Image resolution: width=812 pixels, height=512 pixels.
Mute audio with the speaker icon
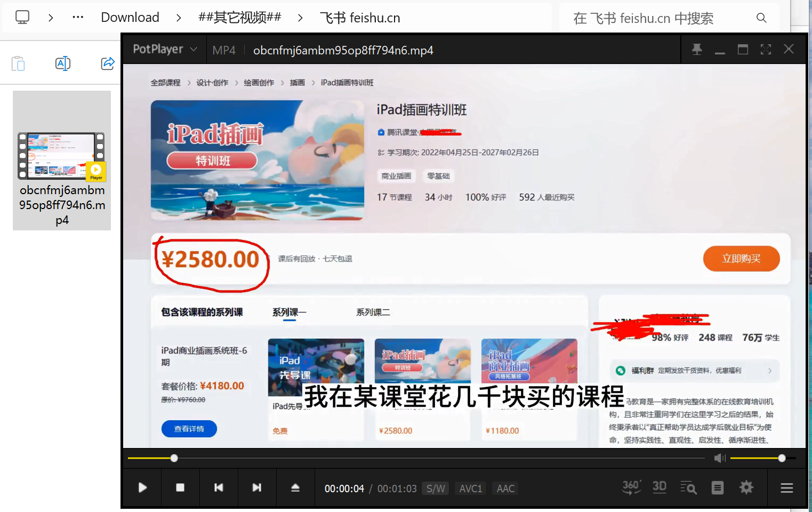point(720,458)
